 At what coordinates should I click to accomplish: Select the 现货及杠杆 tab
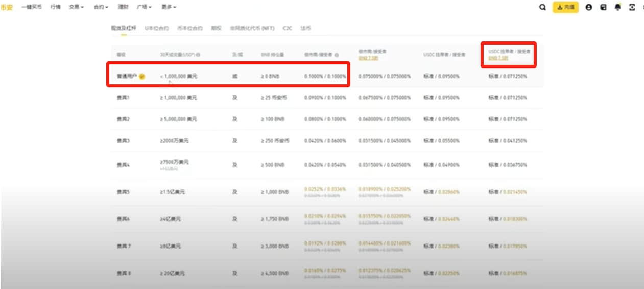click(x=124, y=28)
